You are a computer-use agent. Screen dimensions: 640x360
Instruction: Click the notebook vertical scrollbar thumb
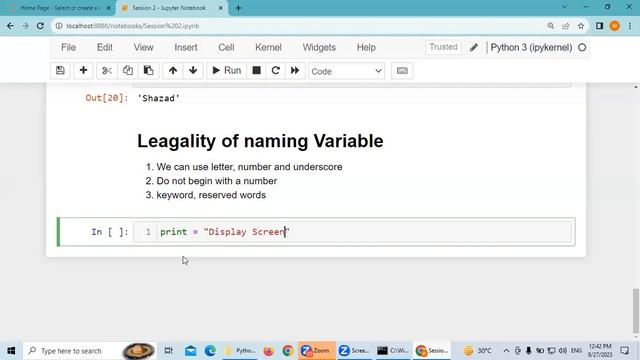pos(636,311)
